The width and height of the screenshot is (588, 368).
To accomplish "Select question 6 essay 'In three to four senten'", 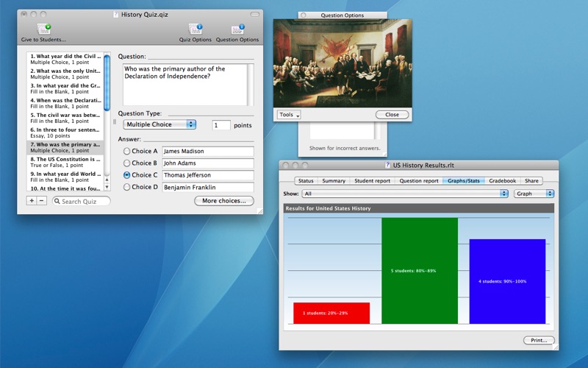I will [65, 132].
